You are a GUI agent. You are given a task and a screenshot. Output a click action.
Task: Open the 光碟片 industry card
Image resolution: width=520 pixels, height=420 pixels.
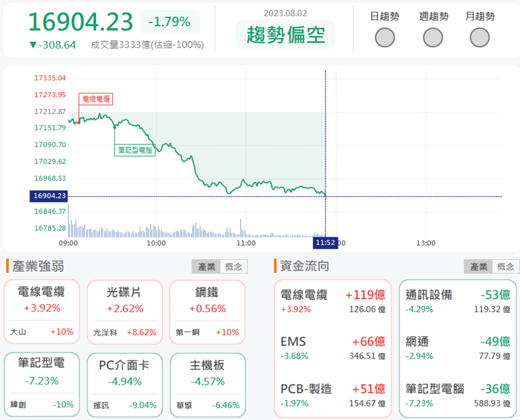pyautogui.click(x=125, y=307)
